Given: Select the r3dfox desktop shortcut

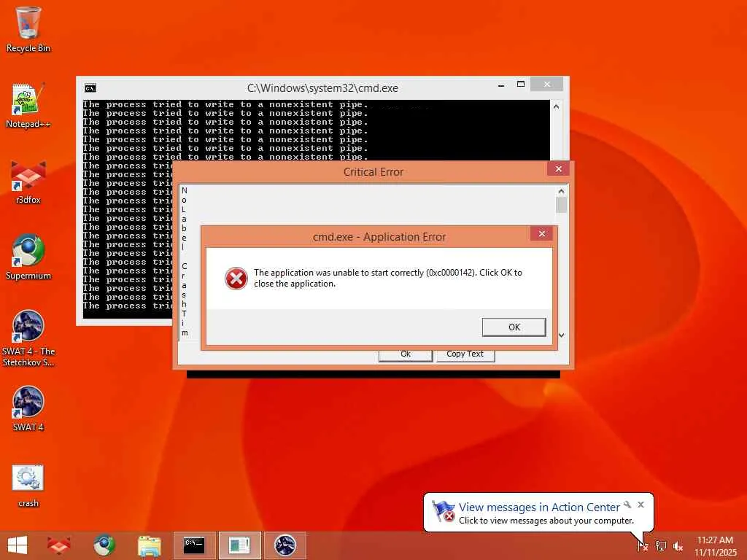Looking at the screenshot, I should [x=28, y=182].
